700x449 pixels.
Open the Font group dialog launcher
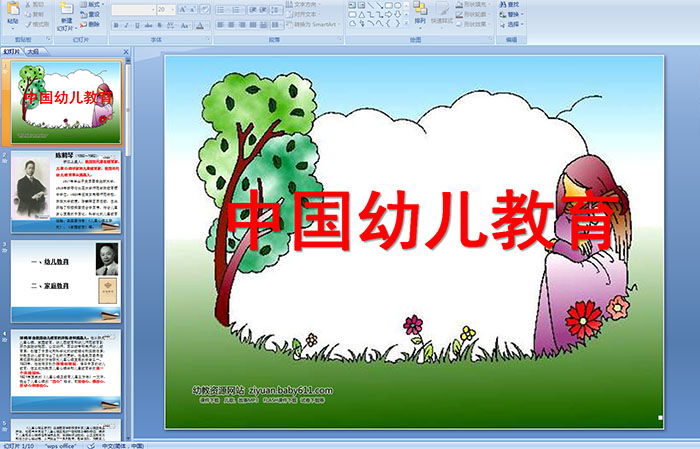coord(208,39)
